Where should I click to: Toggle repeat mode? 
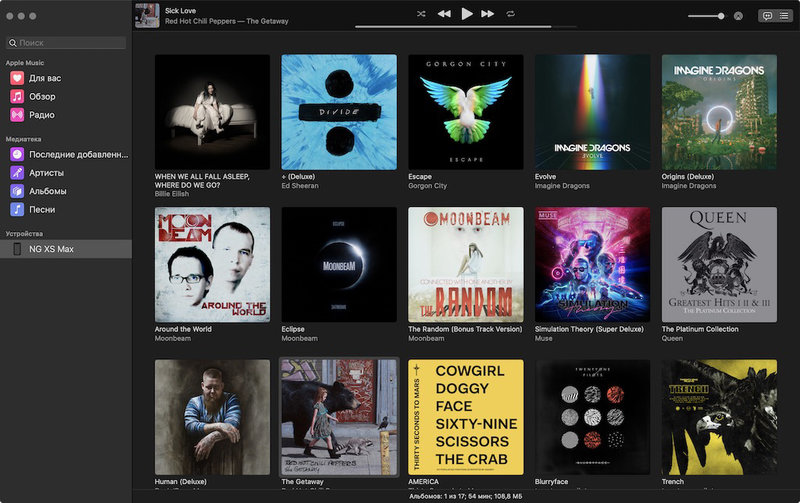click(511, 14)
